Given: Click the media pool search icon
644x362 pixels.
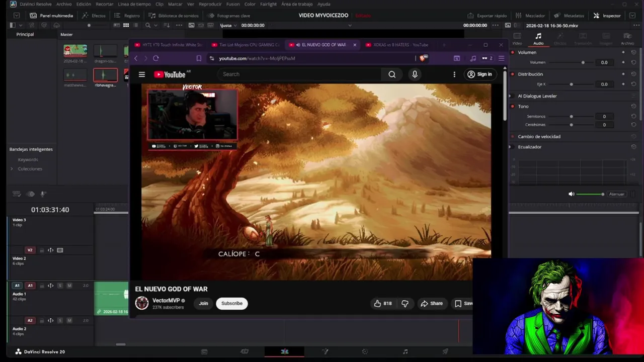Looking at the screenshot, I should pyautogui.click(x=148, y=25).
